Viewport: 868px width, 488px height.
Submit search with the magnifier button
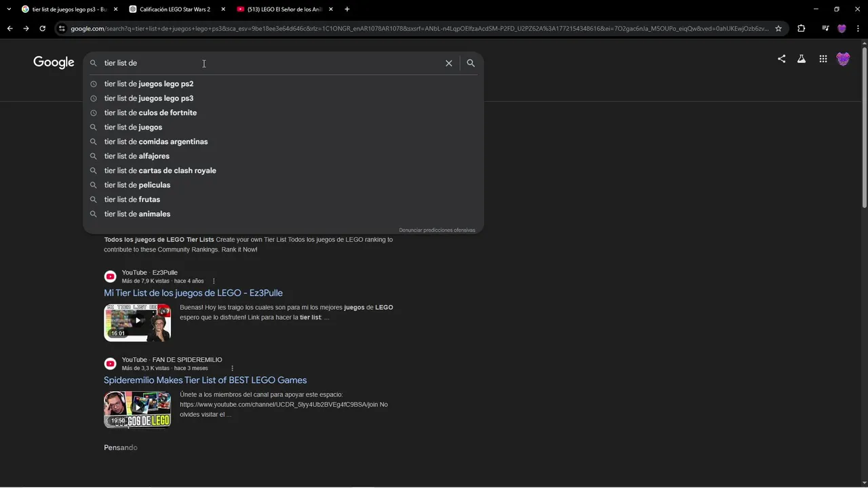tap(471, 63)
